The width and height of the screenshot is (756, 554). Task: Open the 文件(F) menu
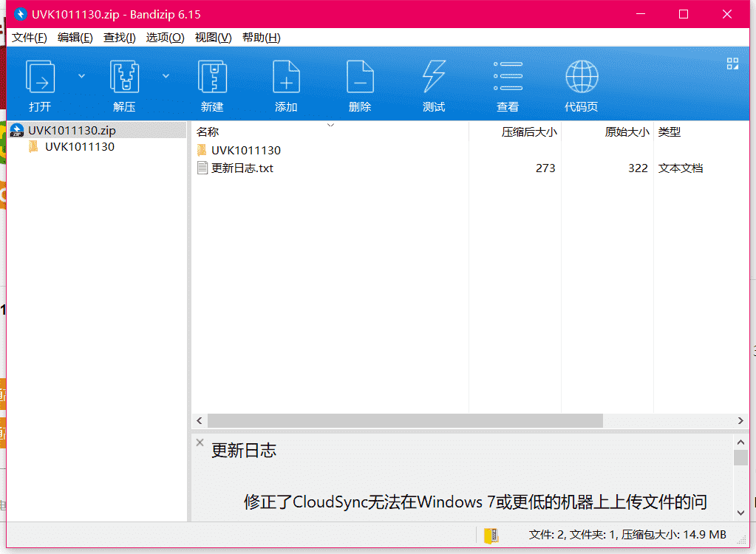pos(30,38)
